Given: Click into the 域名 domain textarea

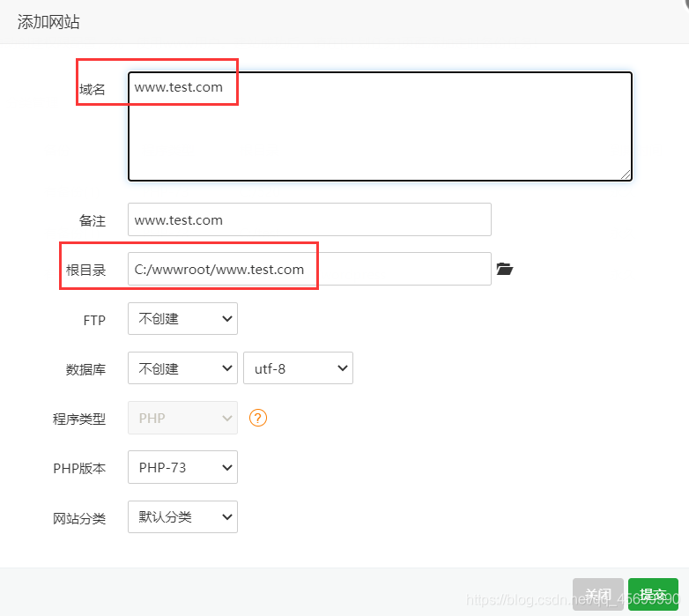Looking at the screenshot, I should [380, 127].
